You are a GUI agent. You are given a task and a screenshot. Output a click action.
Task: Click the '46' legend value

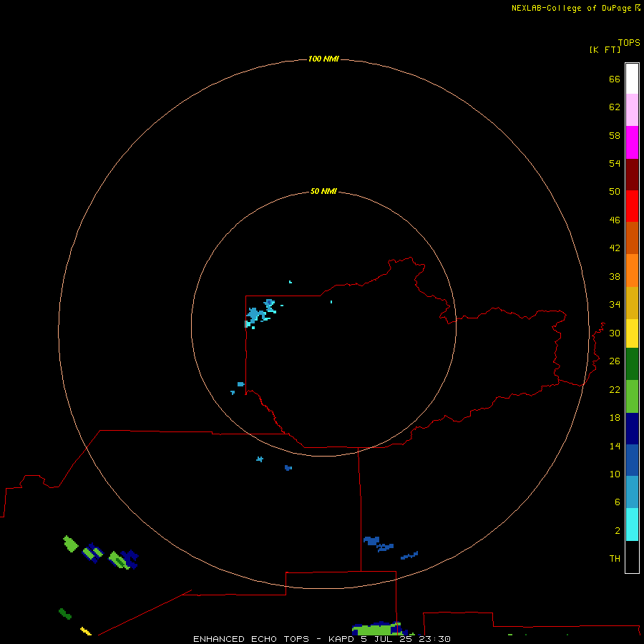coord(615,220)
